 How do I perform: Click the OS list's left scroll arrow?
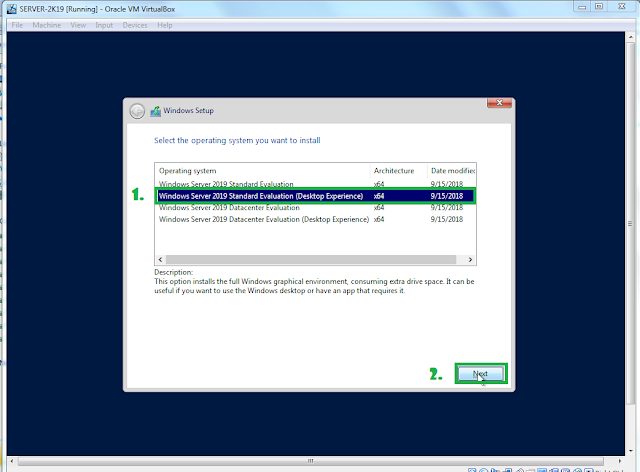(x=160, y=260)
